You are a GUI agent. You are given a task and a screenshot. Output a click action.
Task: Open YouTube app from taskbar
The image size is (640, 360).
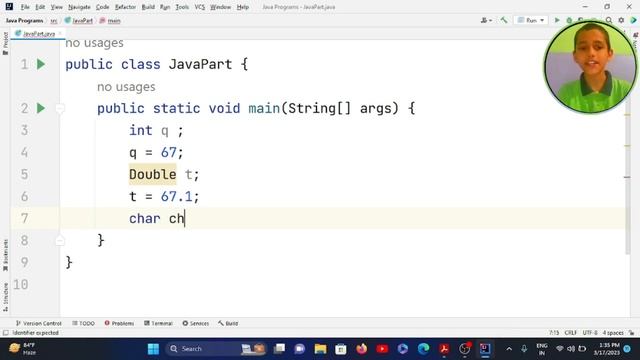click(x=382, y=349)
